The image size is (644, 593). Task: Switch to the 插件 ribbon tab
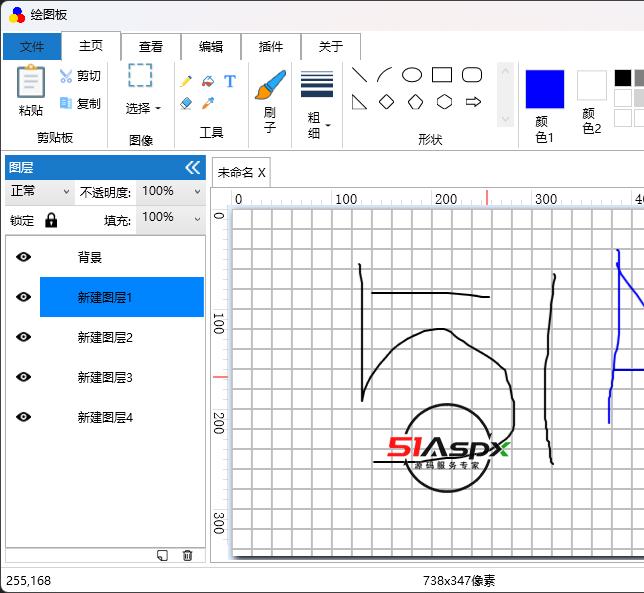pos(270,46)
